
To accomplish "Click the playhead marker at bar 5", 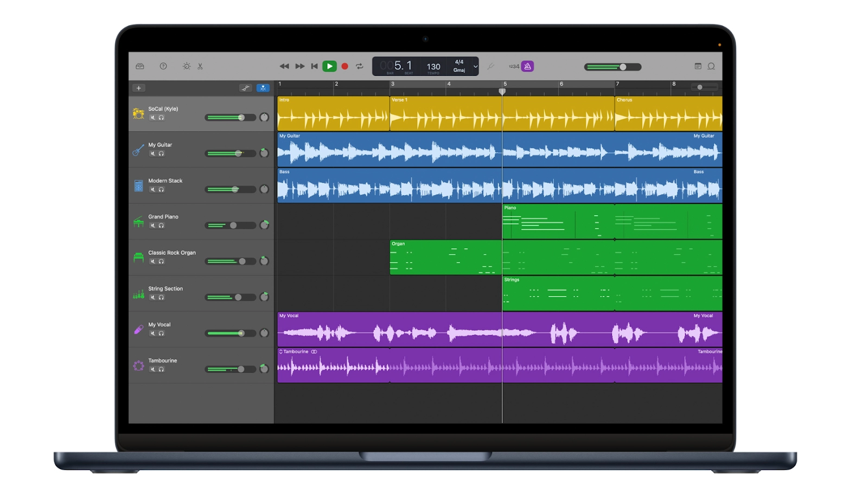I will 502,91.
